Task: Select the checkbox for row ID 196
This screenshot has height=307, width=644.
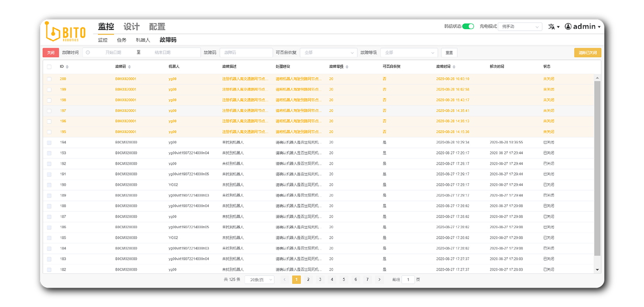Action: (49, 121)
